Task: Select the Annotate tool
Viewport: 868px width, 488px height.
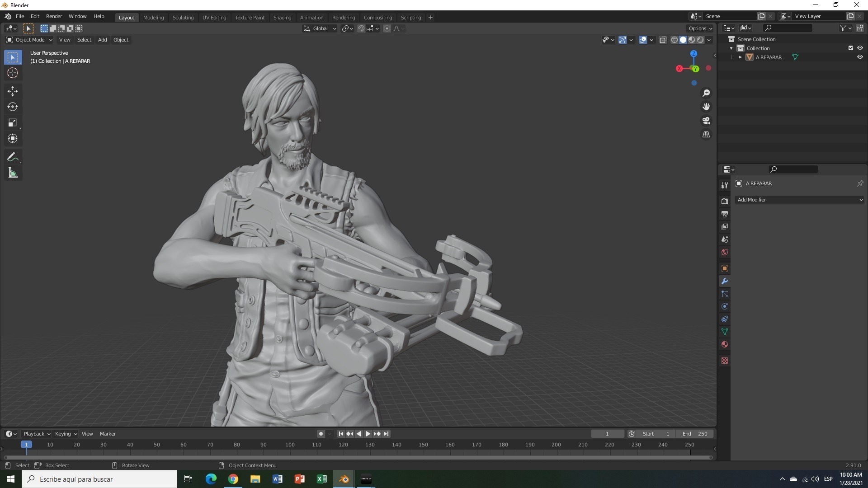Action: click(x=12, y=156)
